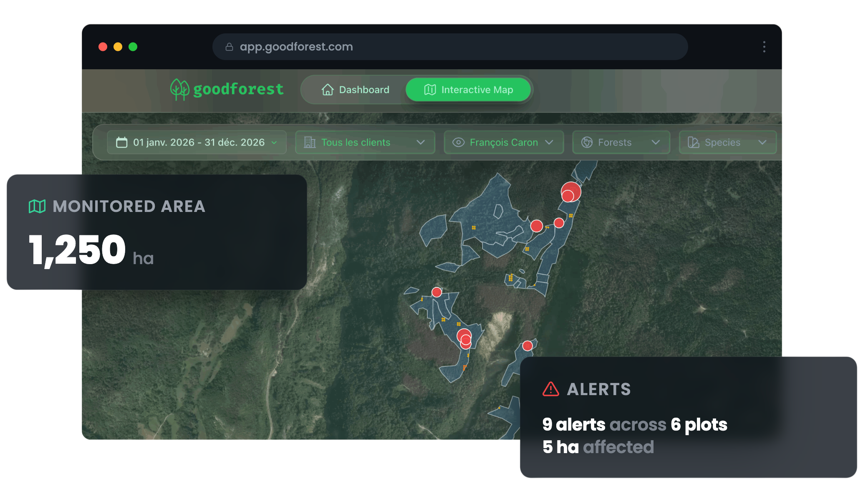
Task: Click the '5 ha affected' text
Action: [598, 447]
